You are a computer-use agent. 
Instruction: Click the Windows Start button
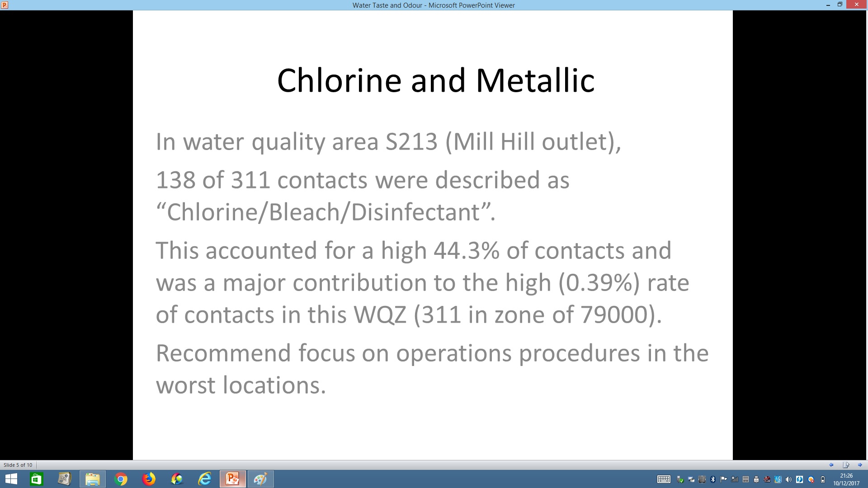point(11,479)
